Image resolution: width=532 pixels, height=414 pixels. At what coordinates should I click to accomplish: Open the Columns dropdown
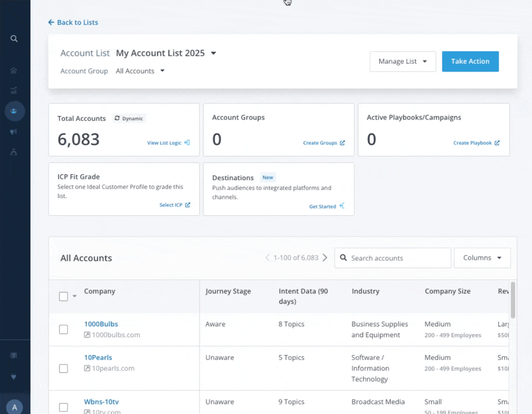(482, 258)
